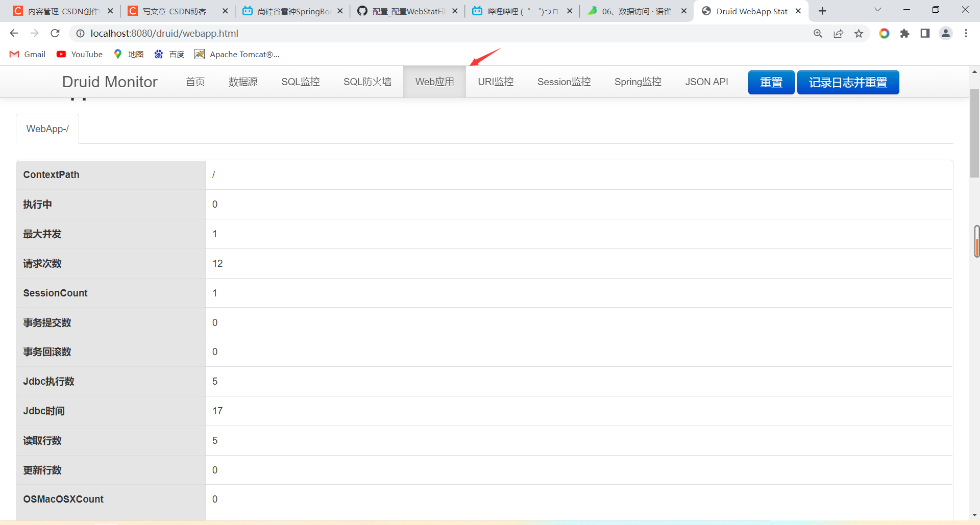Expand the tab search dropdown
The width and height of the screenshot is (980, 525).
877,10
